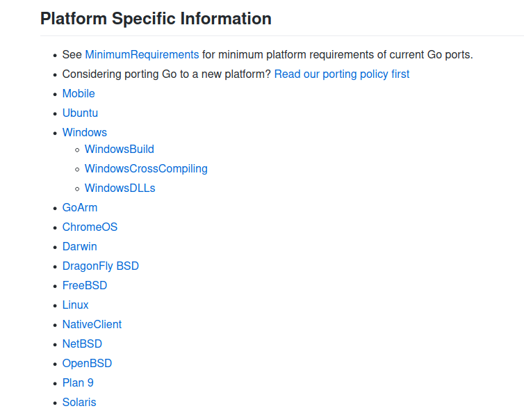Navigate to the NetBSD page

point(82,344)
